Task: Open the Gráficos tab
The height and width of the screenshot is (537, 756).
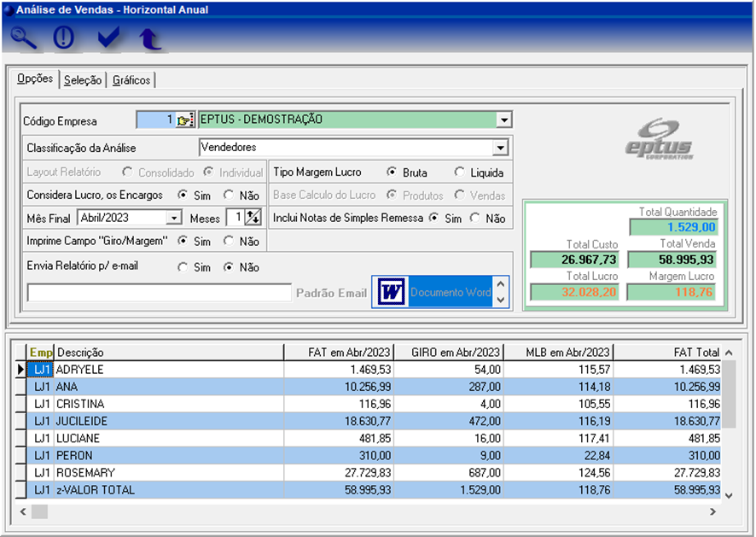Action: click(x=131, y=80)
